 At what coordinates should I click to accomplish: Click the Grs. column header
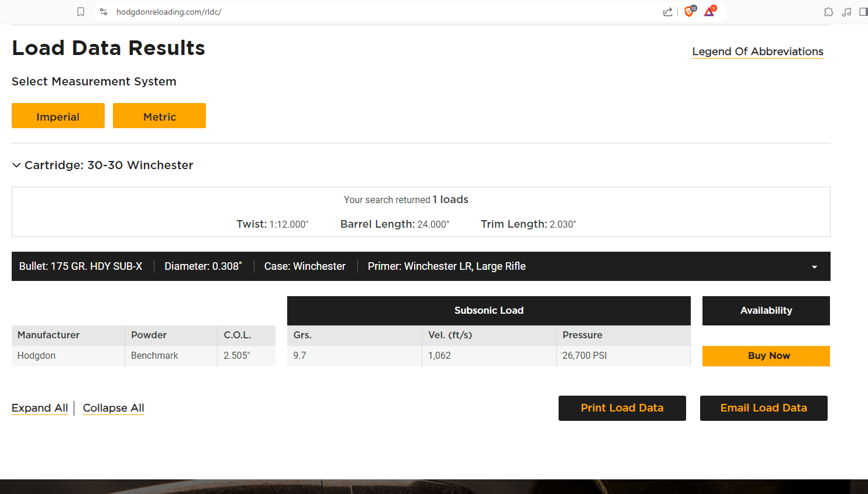coord(354,335)
